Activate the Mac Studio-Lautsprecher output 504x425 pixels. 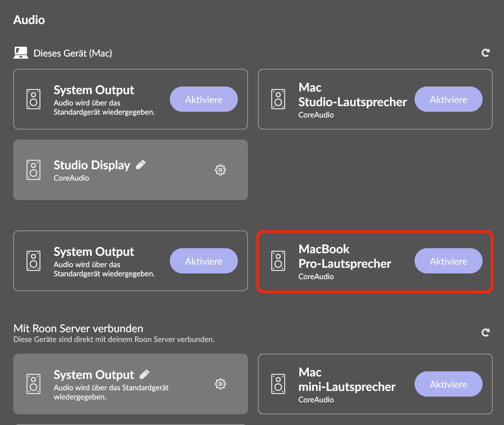click(448, 99)
